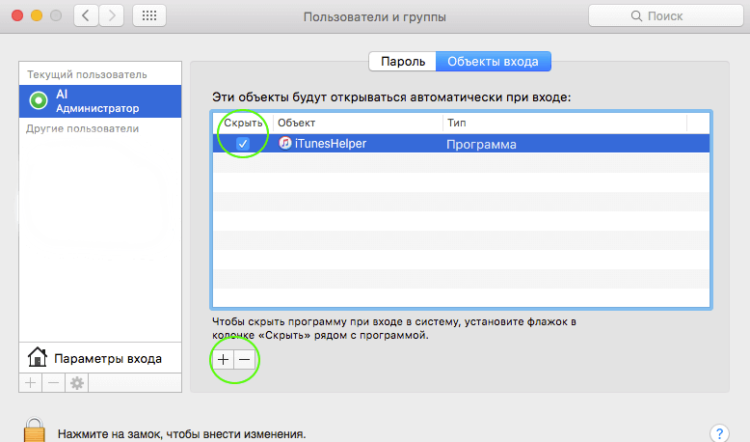Remove a user with sidebar minus button
Viewport: 750px width, 442px height.
54,383
